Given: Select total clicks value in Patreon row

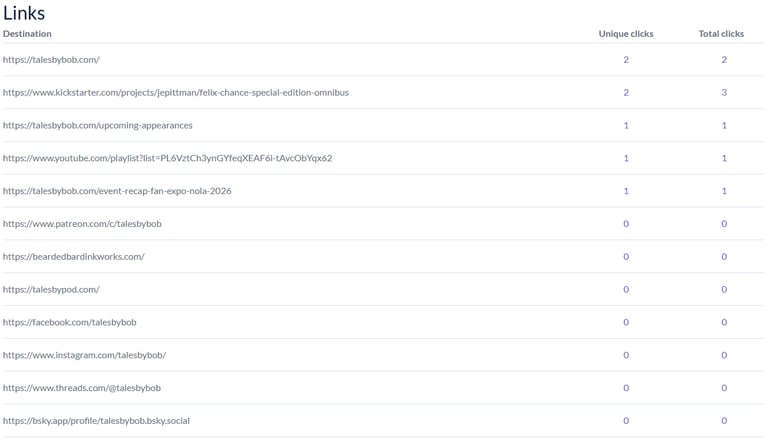Looking at the screenshot, I should coord(724,224).
